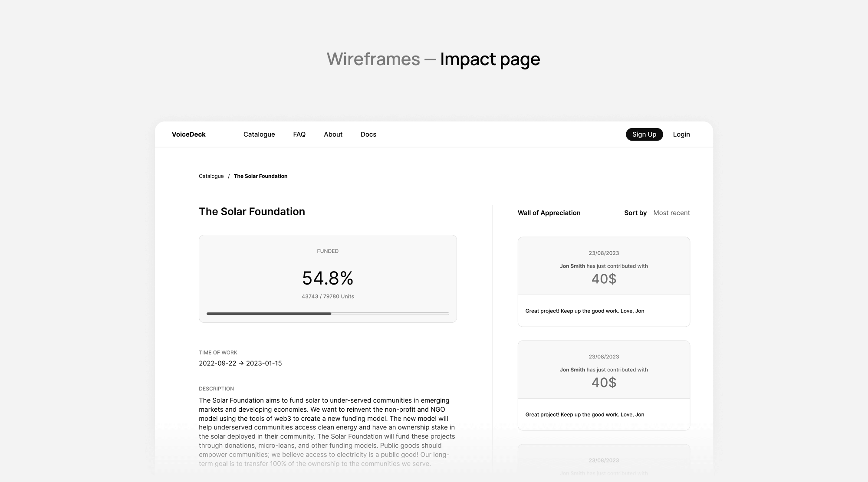Click the Wall of Appreciation heading
Screen dimensions: 868x482
(x=549, y=213)
